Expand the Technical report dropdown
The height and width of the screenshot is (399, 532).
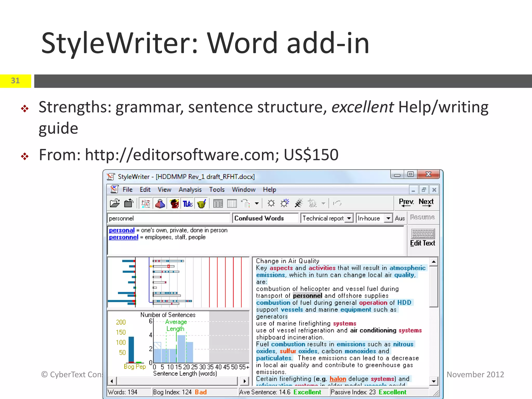349,218
